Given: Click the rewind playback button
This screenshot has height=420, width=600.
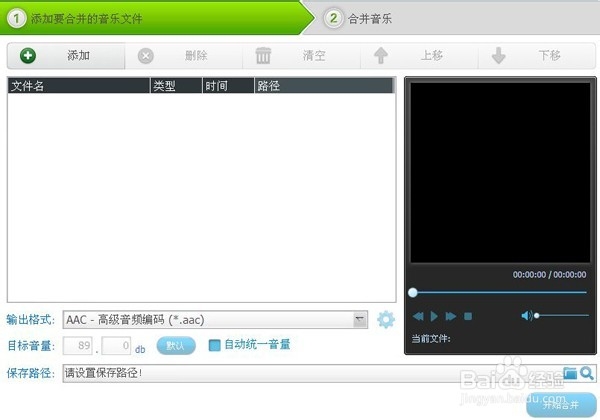Looking at the screenshot, I should 418,316.
